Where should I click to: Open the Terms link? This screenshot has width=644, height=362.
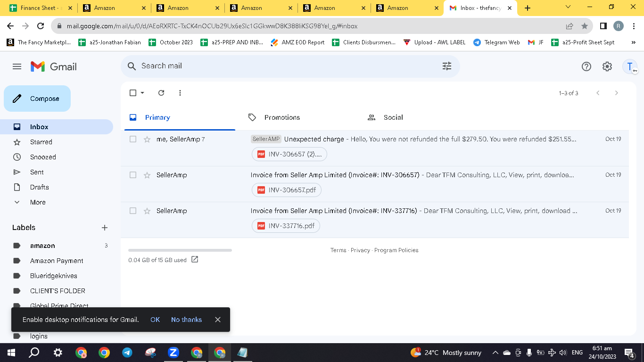click(338, 250)
